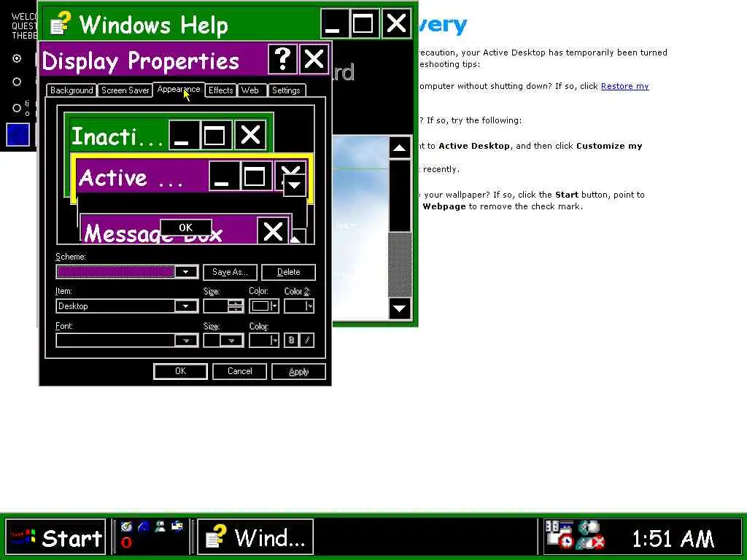Click the help icon on the Wind... taskbar button
Viewport: 747px width, 560px height.
click(x=216, y=536)
